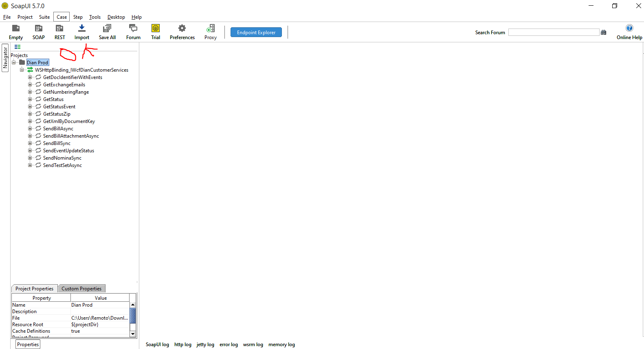
Task: Click in the Search Forum field
Action: click(x=553, y=33)
